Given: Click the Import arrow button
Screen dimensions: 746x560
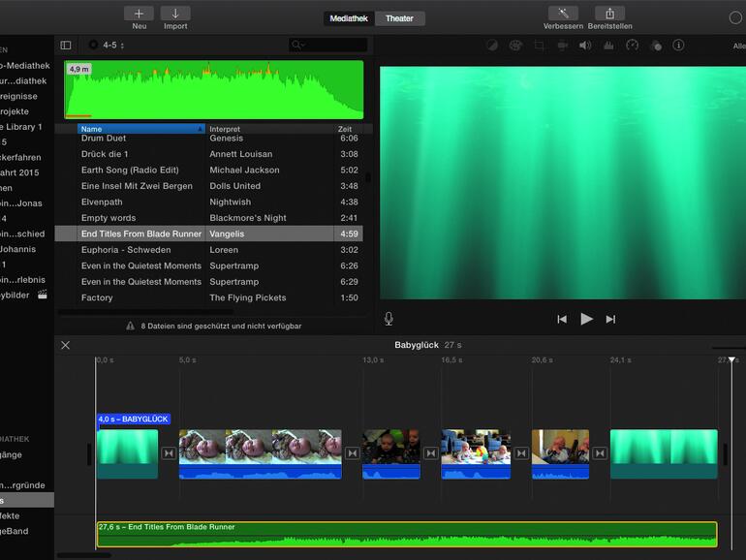Looking at the screenshot, I should [x=175, y=14].
